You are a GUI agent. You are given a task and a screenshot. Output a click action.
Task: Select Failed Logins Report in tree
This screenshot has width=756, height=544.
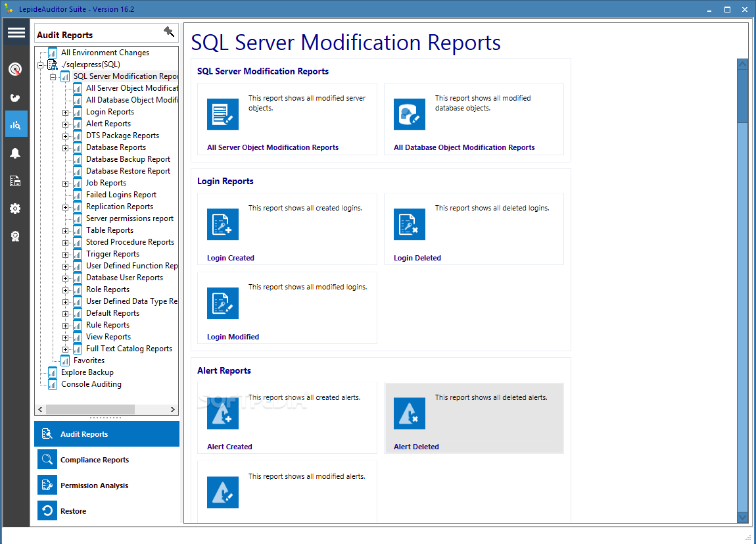point(121,195)
